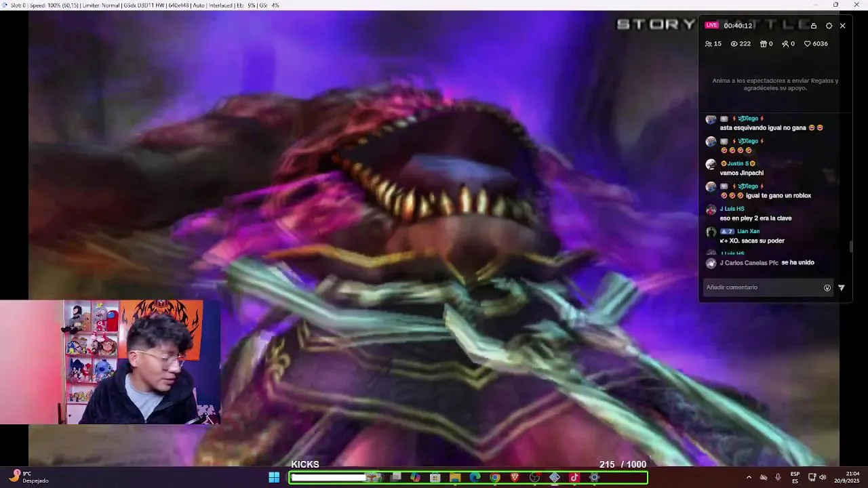The width and height of the screenshot is (868, 488).
Task: Open network status tray icon
Action: (812, 477)
